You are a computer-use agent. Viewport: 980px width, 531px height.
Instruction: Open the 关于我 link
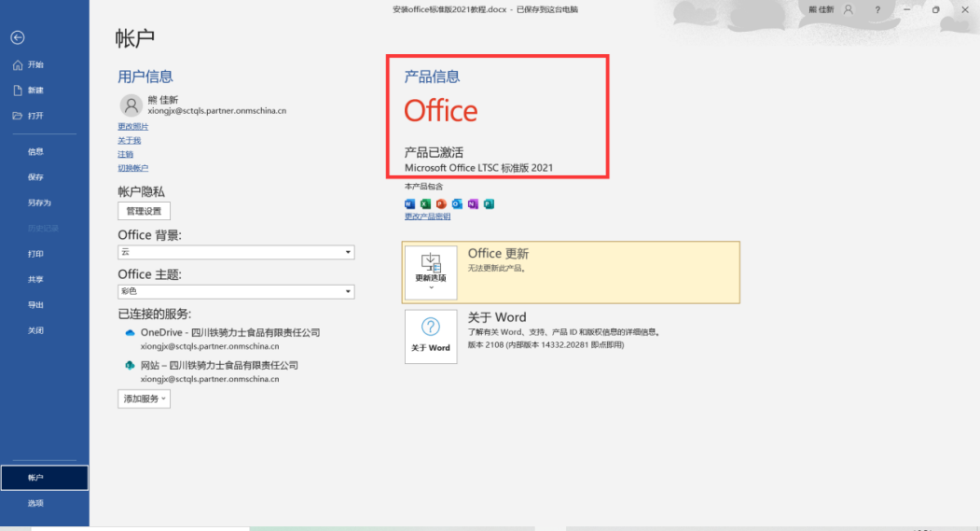[x=130, y=141]
